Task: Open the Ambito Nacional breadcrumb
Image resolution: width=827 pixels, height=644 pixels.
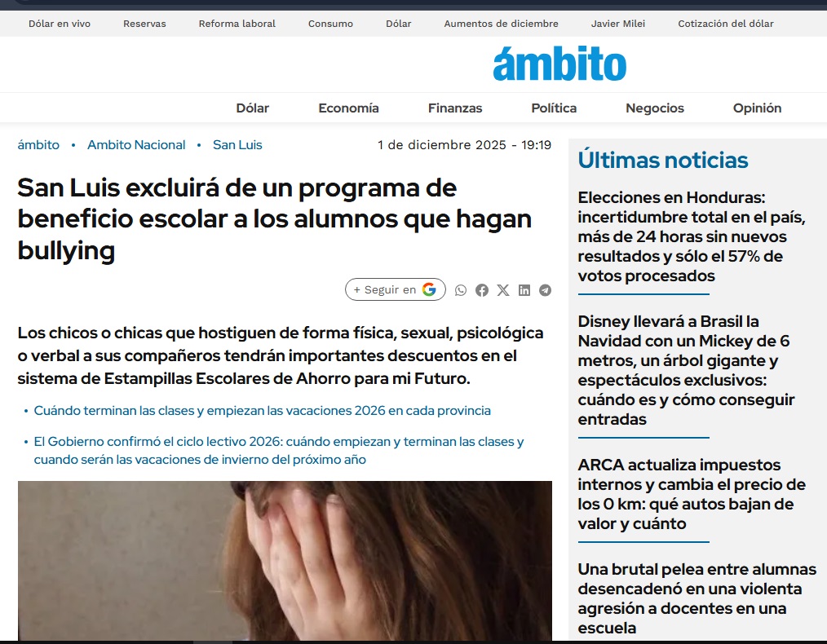Action: pos(136,145)
